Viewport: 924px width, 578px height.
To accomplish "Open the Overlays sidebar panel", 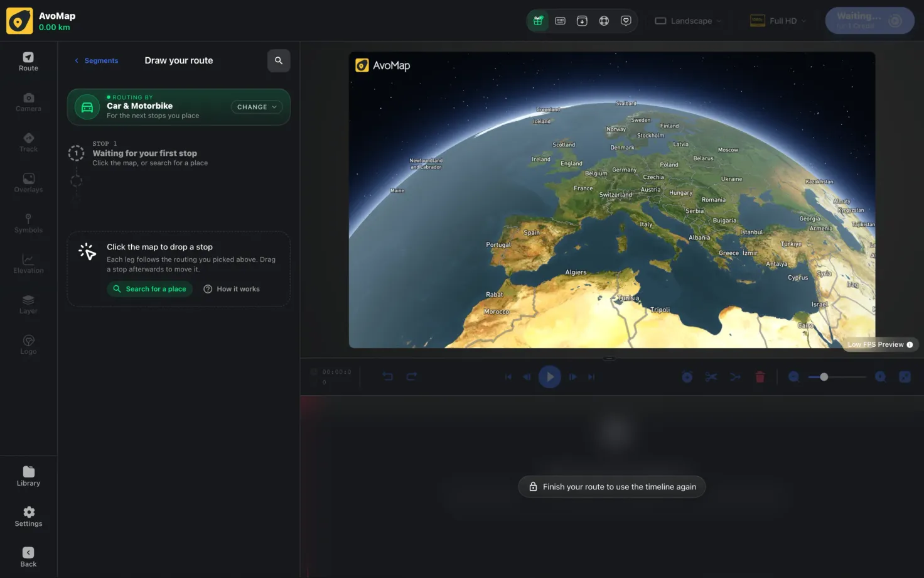I will click(x=28, y=183).
